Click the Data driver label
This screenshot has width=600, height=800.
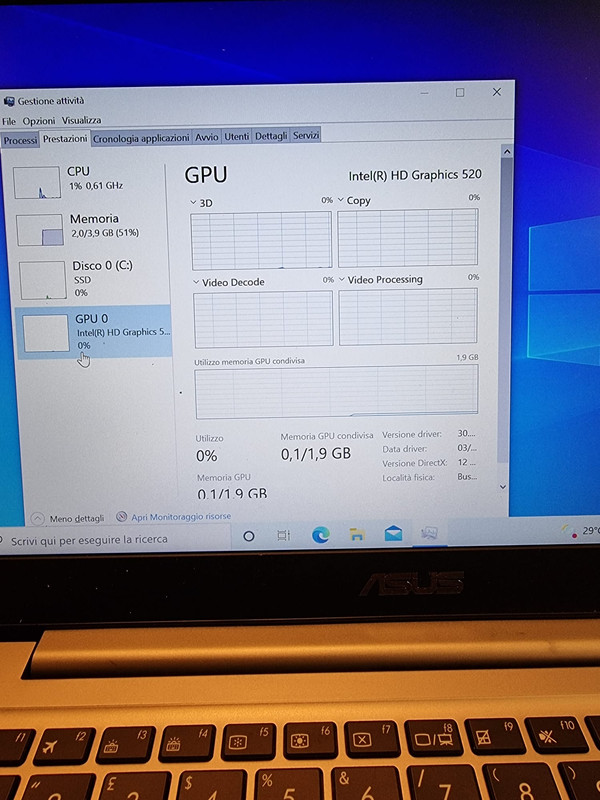point(405,449)
